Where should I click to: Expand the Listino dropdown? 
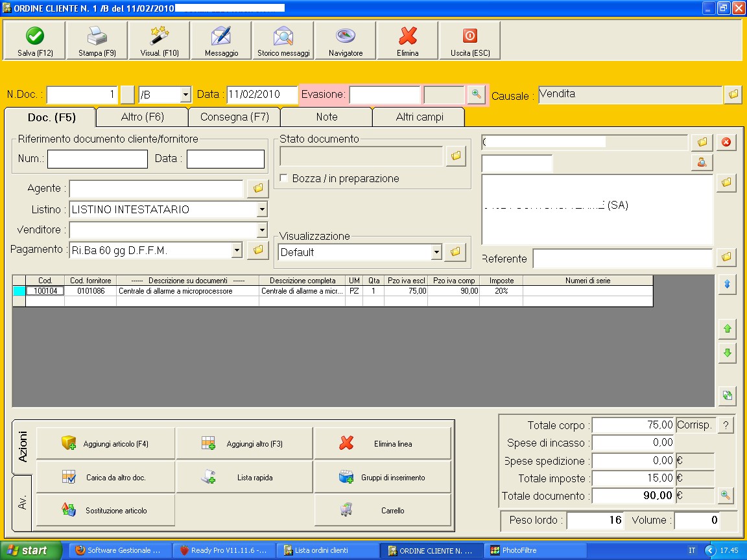(262, 209)
